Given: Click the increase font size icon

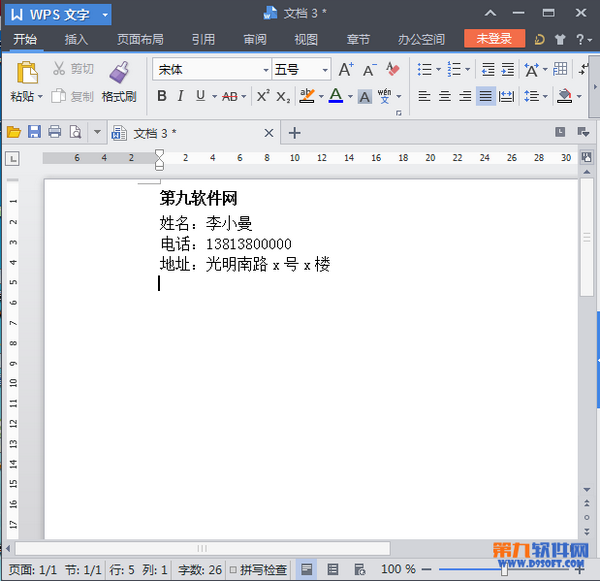Looking at the screenshot, I should pos(346,70).
